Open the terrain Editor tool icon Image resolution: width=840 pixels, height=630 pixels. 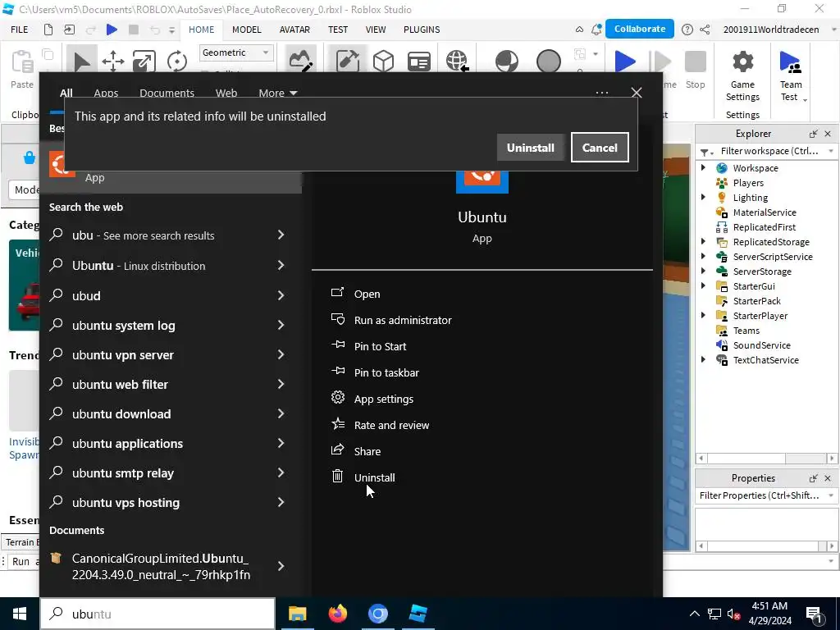coord(300,61)
